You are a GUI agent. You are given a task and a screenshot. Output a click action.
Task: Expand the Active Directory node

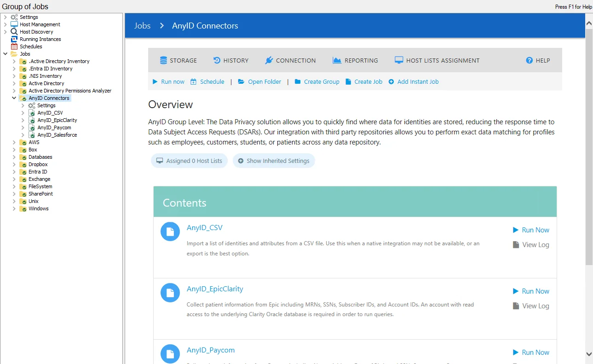click(14, 83)
